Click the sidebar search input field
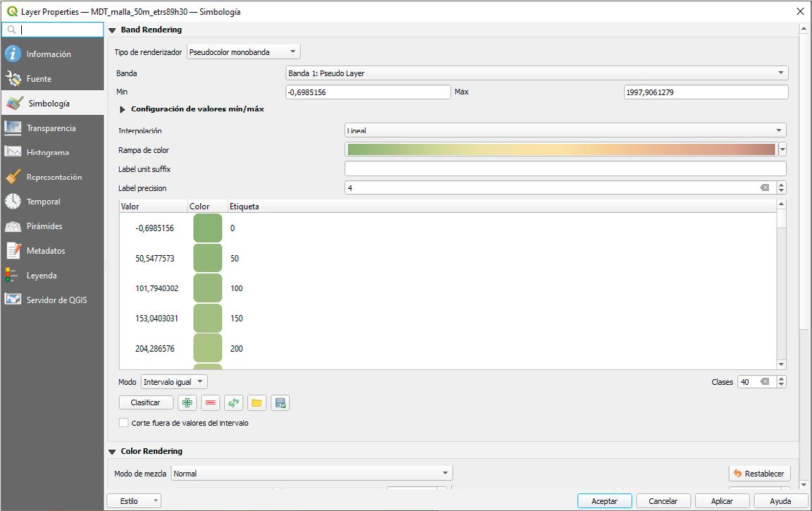812x511 pixels. 52,30
